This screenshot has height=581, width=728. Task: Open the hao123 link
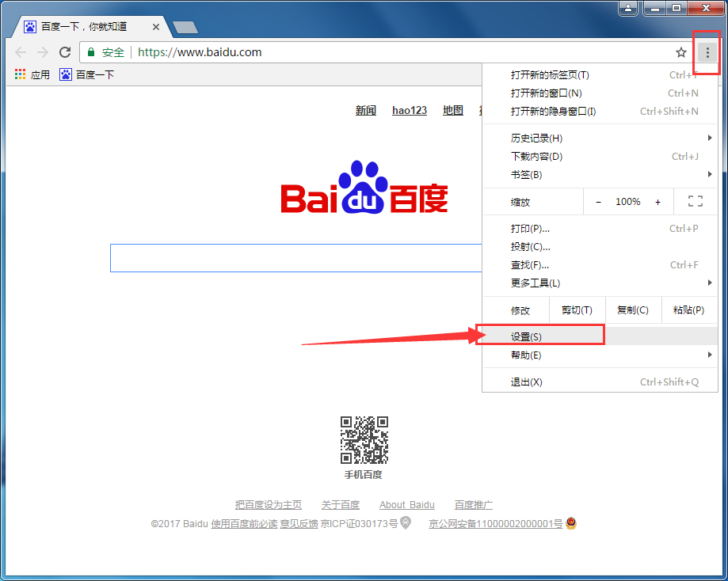pyautogui.click(x=409, y=110)
